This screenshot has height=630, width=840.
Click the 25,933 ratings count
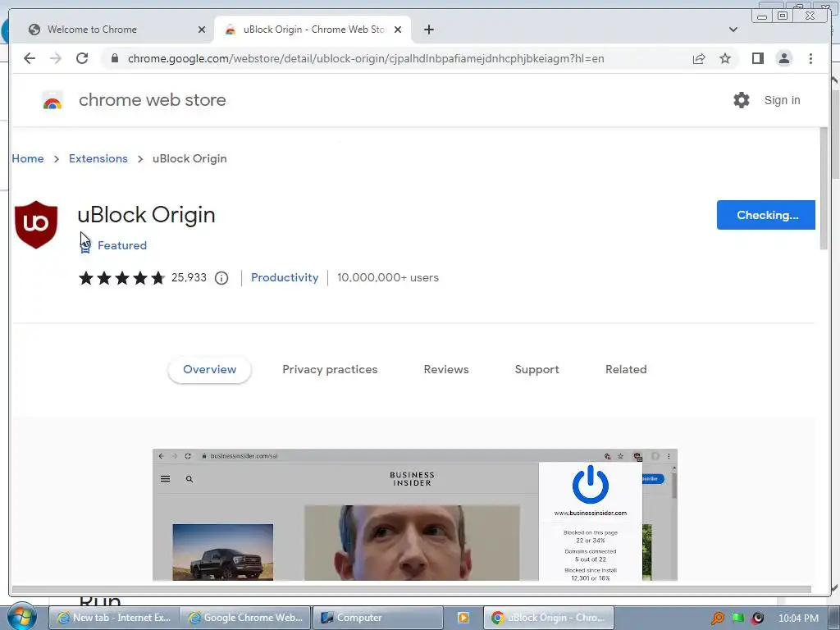189,277
